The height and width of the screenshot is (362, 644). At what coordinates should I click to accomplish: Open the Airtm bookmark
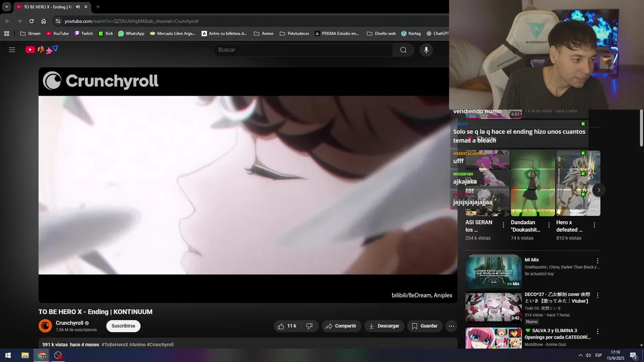pyautogui.click(x=224, y=34)
